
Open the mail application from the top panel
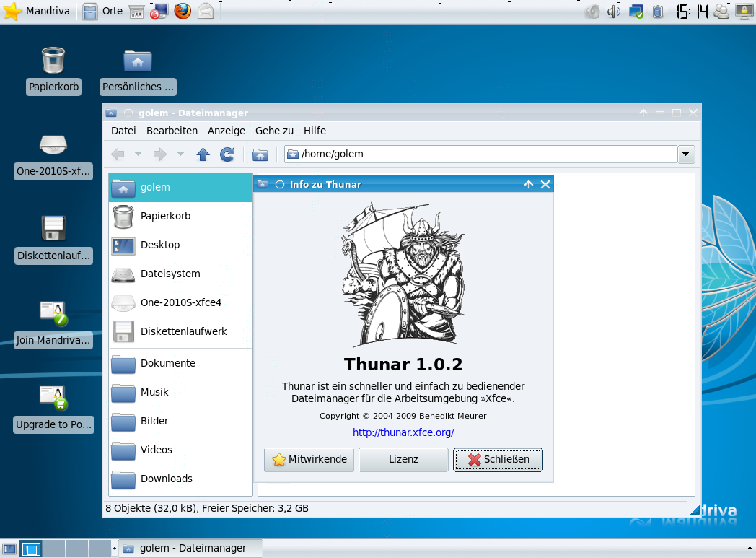(x=206, y=11)
